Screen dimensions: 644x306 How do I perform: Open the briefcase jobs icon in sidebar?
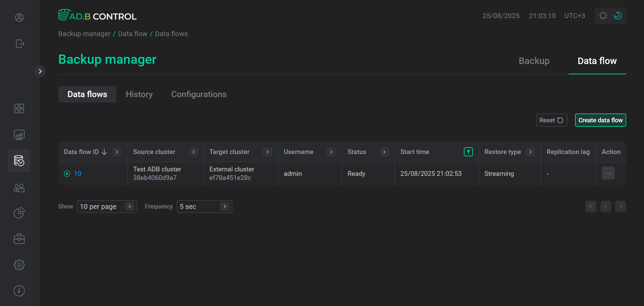click(19, 239)
